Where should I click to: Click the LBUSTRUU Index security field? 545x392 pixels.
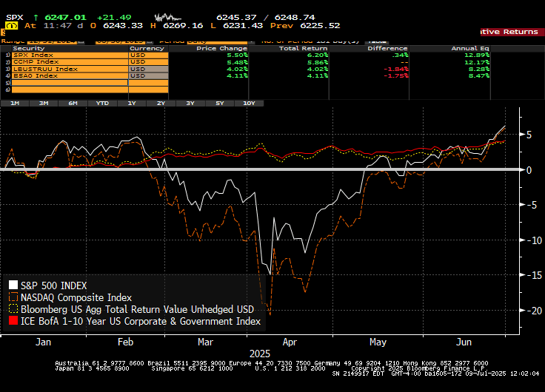(x=70, y=69)
